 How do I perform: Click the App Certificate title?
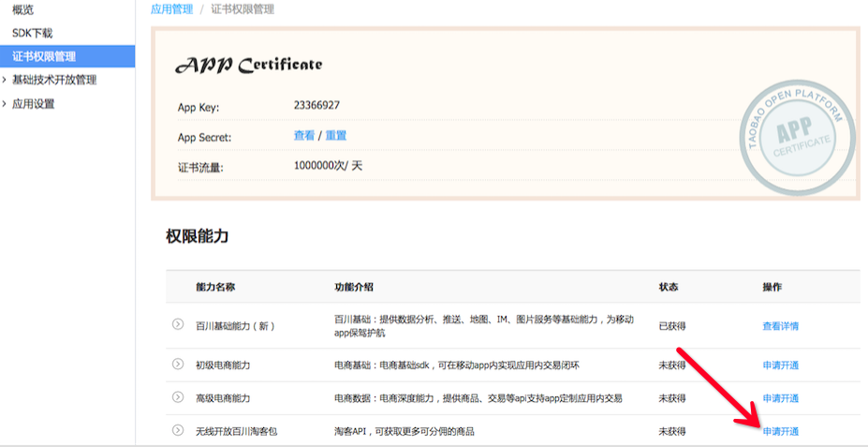click(x=248, y=66)
